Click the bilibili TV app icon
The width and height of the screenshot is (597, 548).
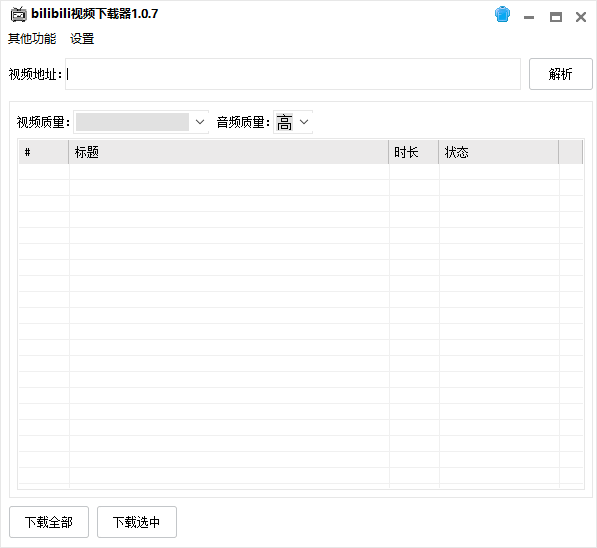(x=18, y=14)
